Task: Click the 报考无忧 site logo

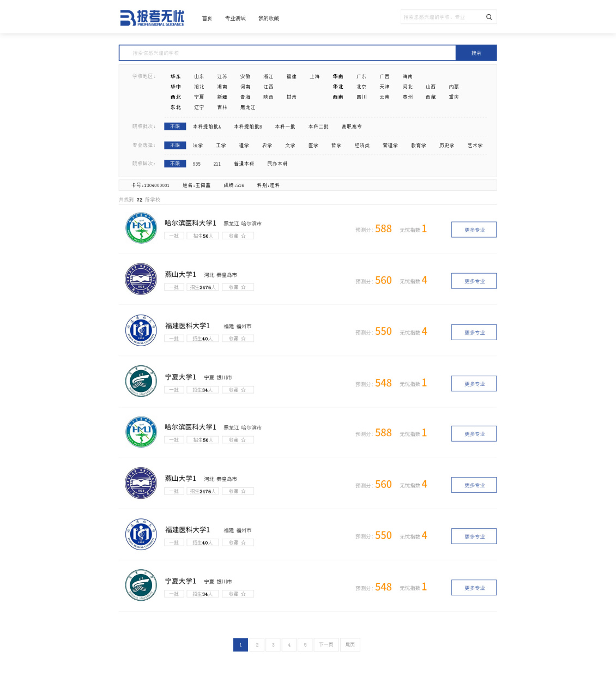Action: coord(152,17)
